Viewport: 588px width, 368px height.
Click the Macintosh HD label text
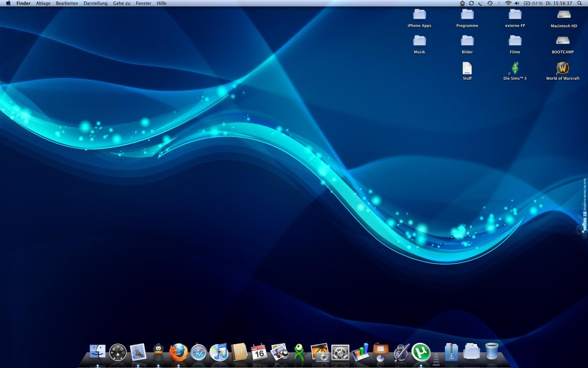564,26
